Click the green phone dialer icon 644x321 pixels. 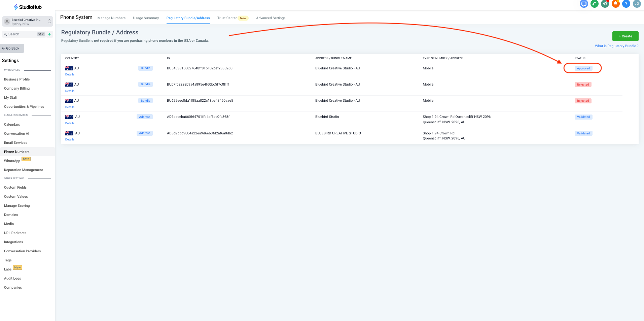click(x=595, y=4)
